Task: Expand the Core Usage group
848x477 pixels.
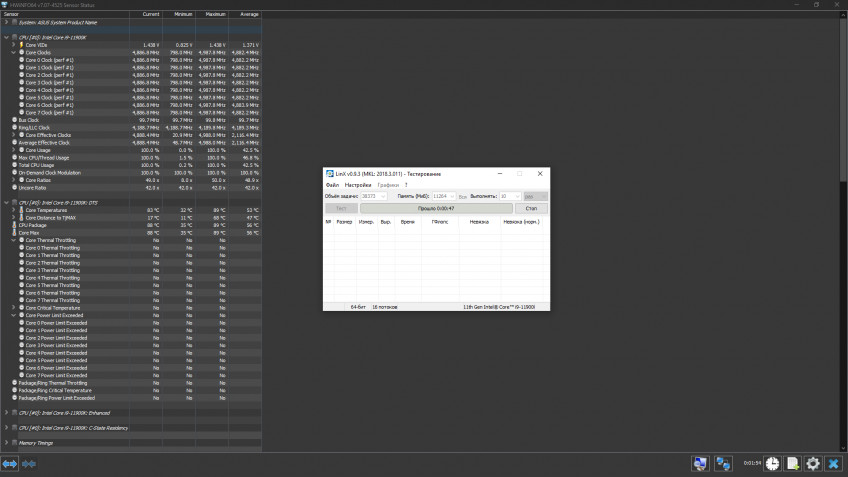Action: click(14, 150)
